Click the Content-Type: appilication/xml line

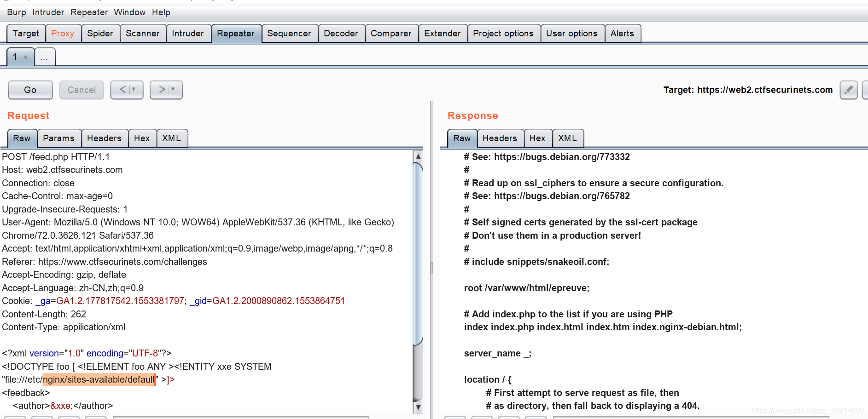point(64,327)
